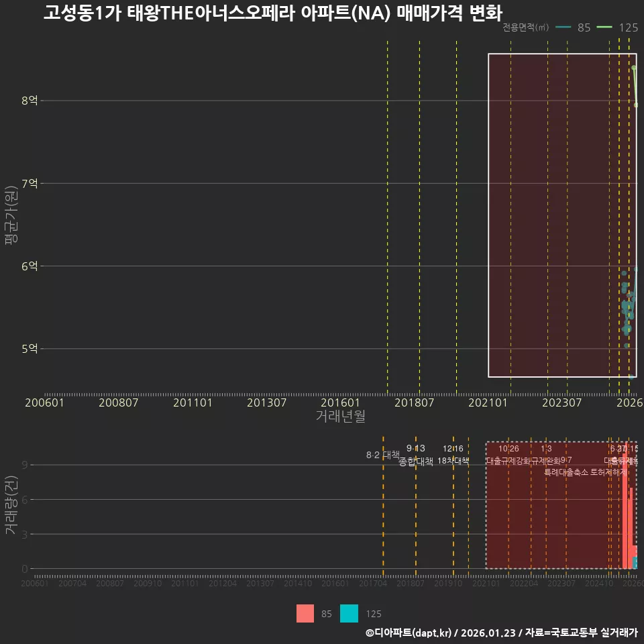
Task: Open the 거래년월 axis selector
Action: (340, 416)
